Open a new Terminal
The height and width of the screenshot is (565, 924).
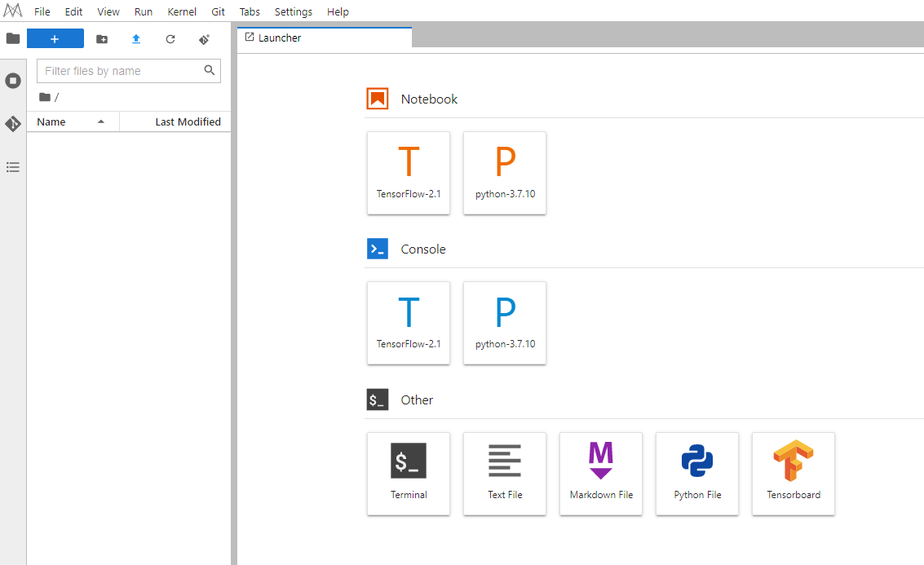coord(409,475)
